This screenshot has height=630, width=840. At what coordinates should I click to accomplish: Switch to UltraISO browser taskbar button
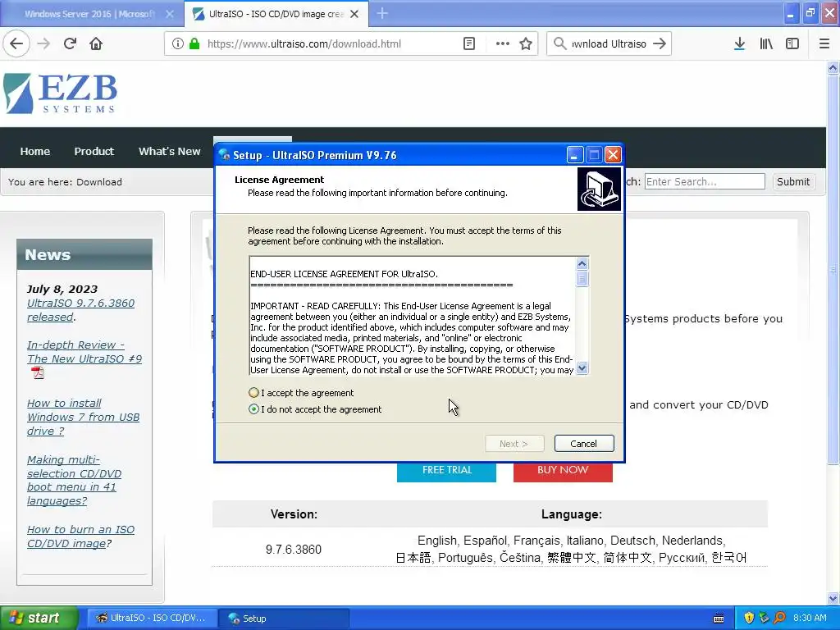[152, 618]
